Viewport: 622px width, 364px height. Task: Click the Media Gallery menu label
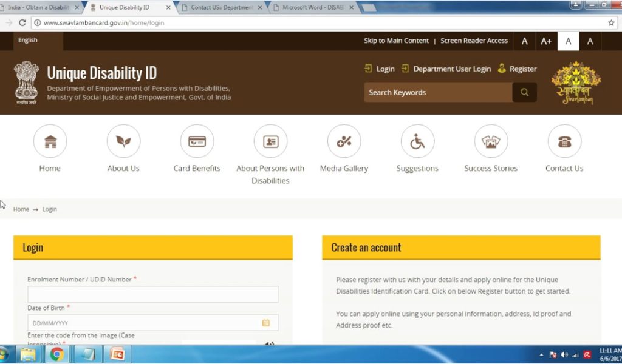[344, 168]
